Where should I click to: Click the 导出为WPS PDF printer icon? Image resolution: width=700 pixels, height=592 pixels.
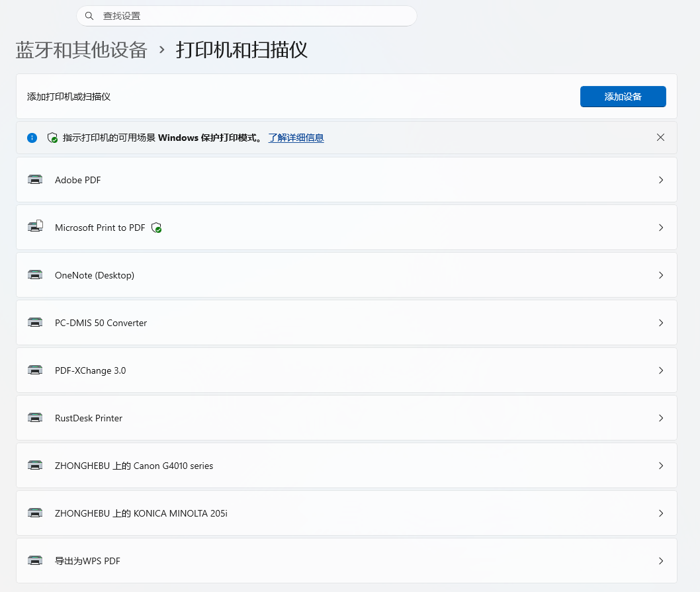pyautogui.click(x=35, y=560)
